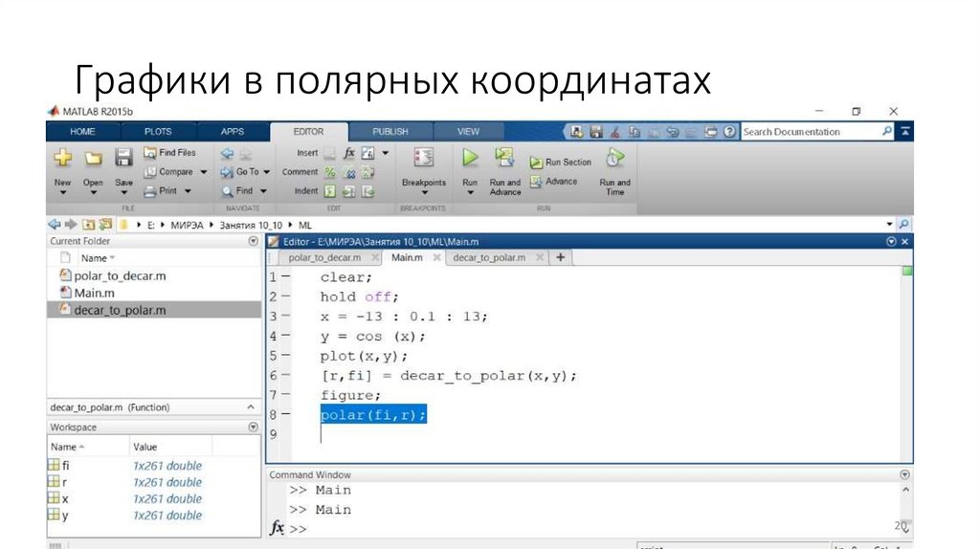Click the Find magnifier button
980x549 pixels.
point(237,191)
